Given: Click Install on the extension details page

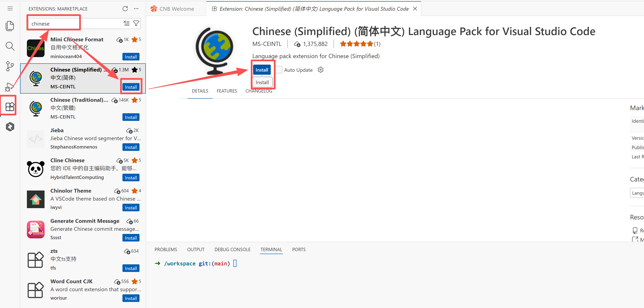Looking at the screenshot, I should click(x=262, y=70).
